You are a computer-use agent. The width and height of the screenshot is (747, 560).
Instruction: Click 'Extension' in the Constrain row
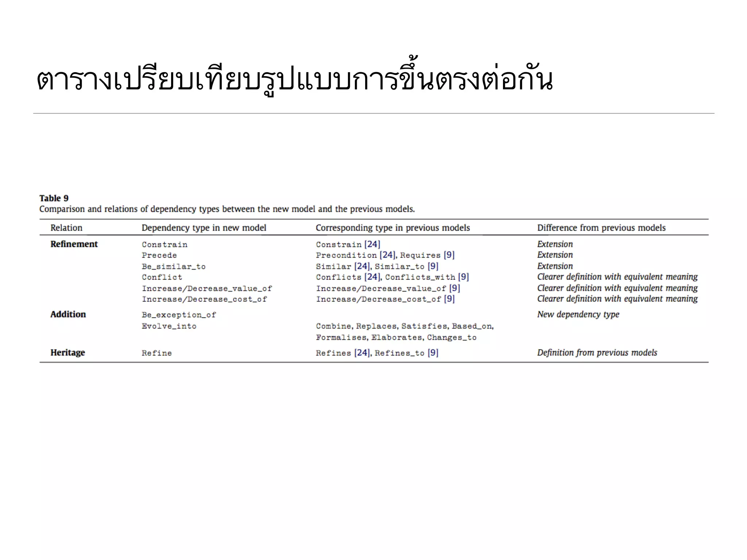click(555, 244)
